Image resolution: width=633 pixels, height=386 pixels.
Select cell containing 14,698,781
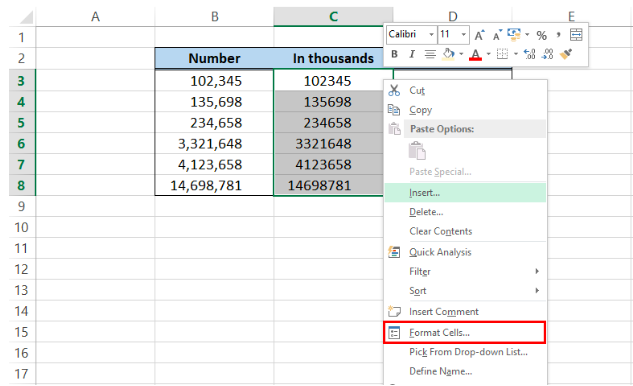pyautogui.click(x=214, y=185)
